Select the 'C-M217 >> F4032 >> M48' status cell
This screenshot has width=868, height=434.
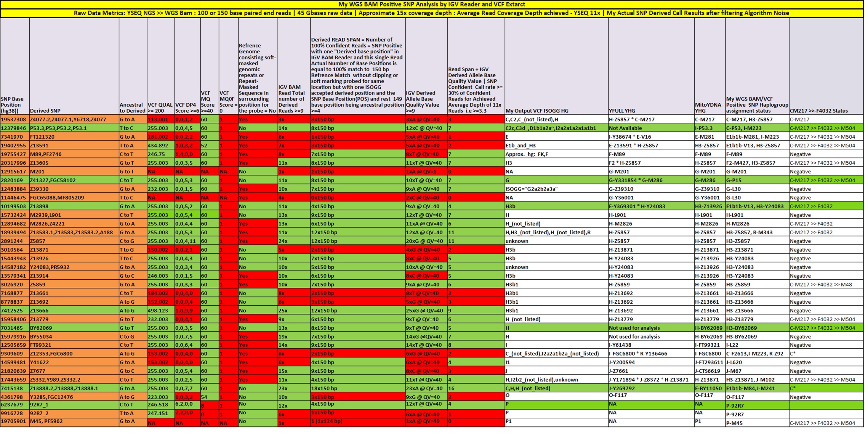[826, 284]
